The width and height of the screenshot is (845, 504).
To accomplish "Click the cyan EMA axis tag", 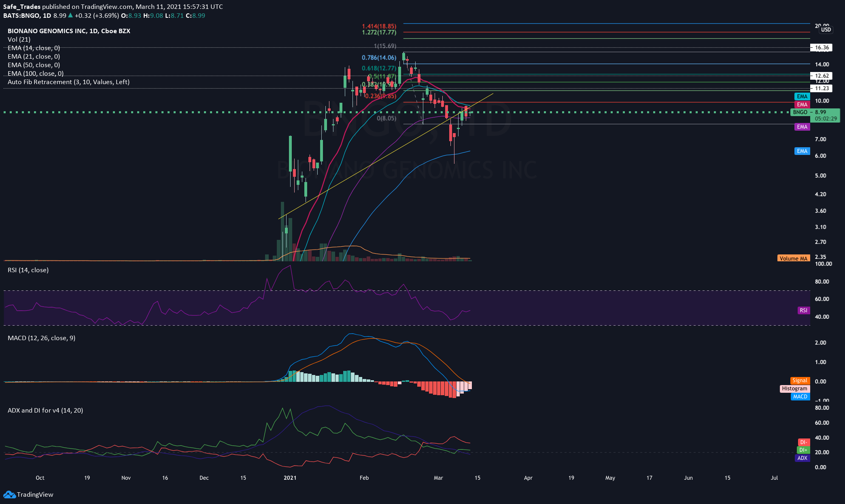I will click(x=802, y=96).
